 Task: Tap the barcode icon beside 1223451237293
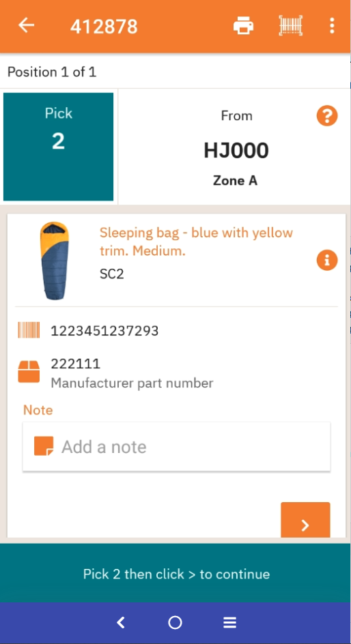click(29, 330)
